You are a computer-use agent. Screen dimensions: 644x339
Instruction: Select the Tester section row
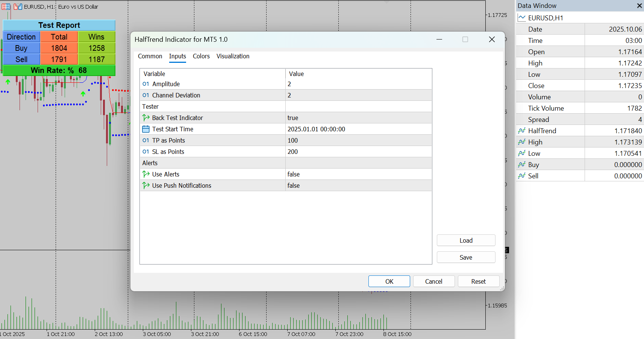[286, 106]
